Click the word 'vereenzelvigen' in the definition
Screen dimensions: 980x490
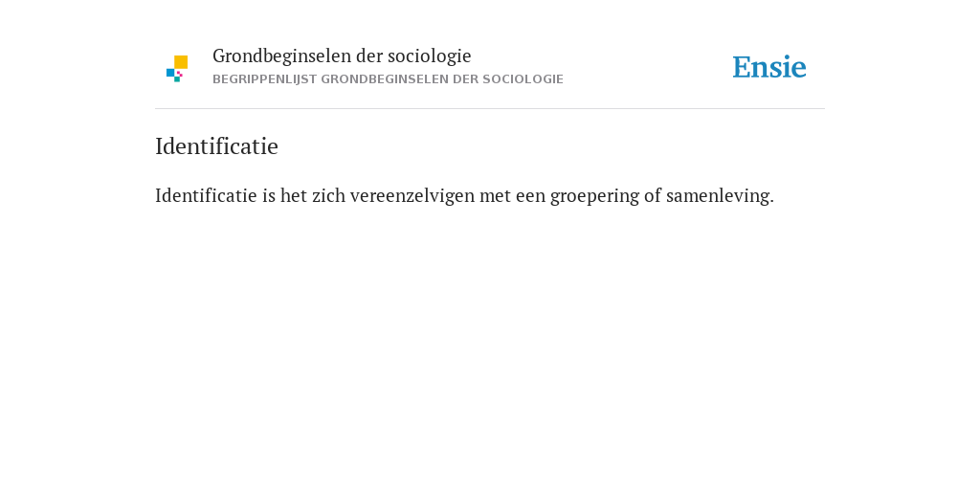[412, 196]
